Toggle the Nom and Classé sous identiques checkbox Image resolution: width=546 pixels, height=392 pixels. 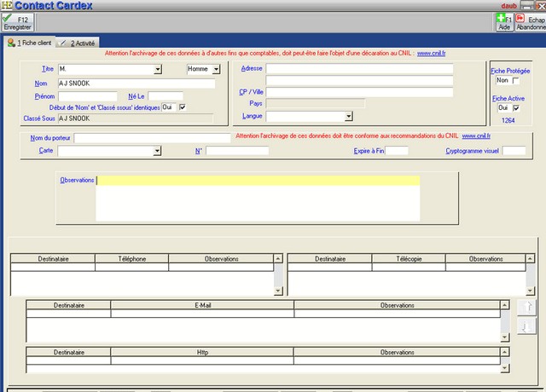point(182,107)
